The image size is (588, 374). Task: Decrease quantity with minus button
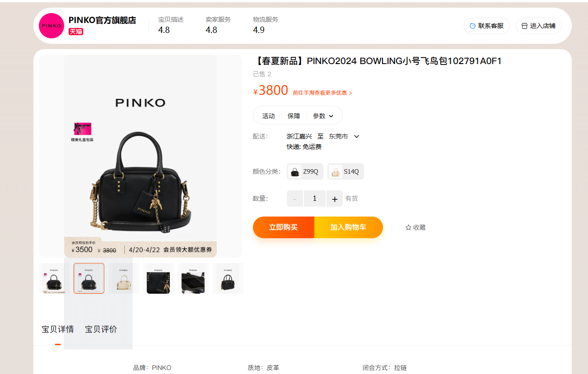[x=295, y=199]
